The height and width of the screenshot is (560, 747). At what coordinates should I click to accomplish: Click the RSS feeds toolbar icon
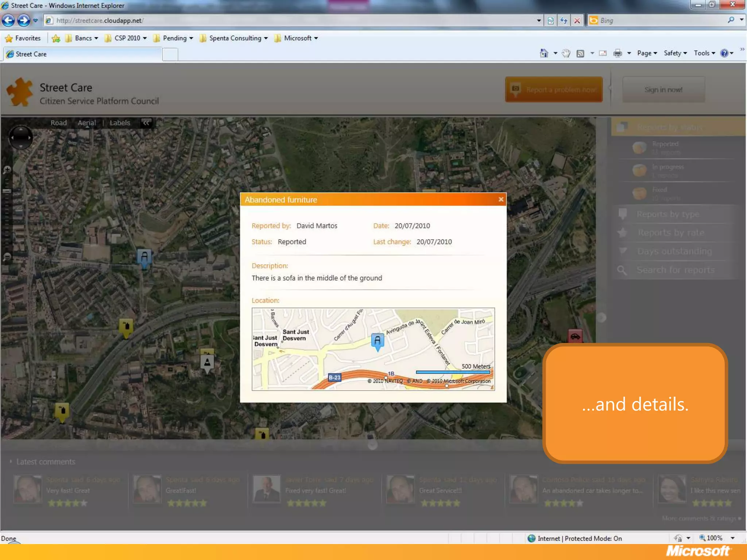pyautogui.click(x=580, y=53)
